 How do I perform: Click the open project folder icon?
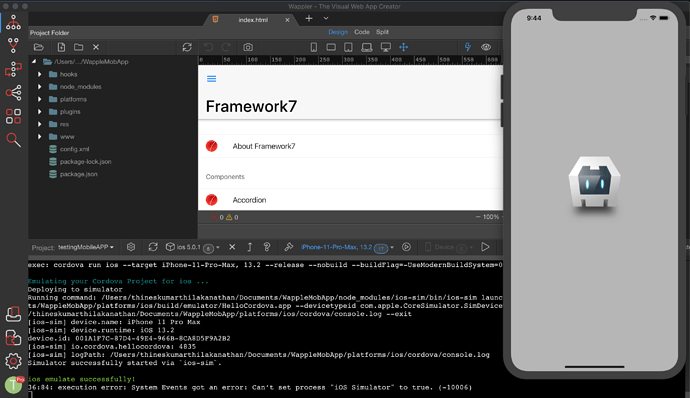39,47
